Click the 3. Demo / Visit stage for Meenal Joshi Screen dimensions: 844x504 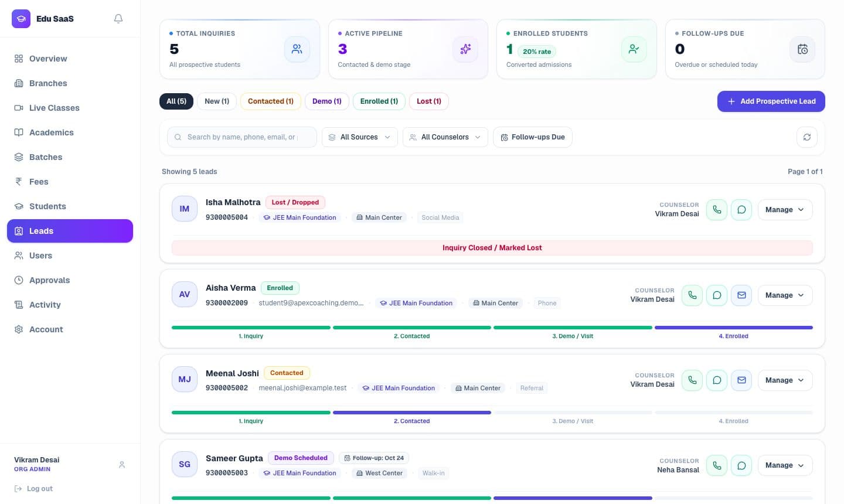(573, 417)
